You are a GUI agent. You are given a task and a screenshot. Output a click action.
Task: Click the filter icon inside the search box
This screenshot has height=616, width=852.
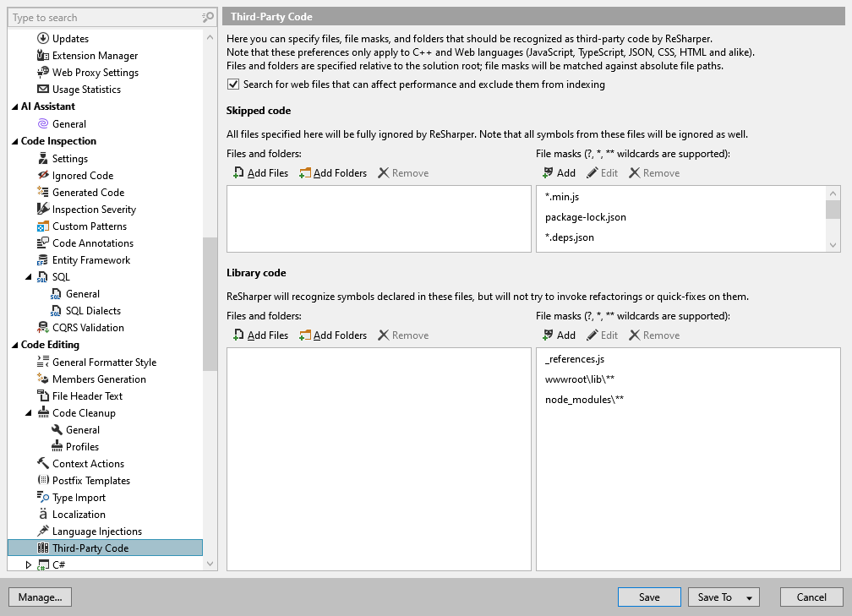click(205, 17)
